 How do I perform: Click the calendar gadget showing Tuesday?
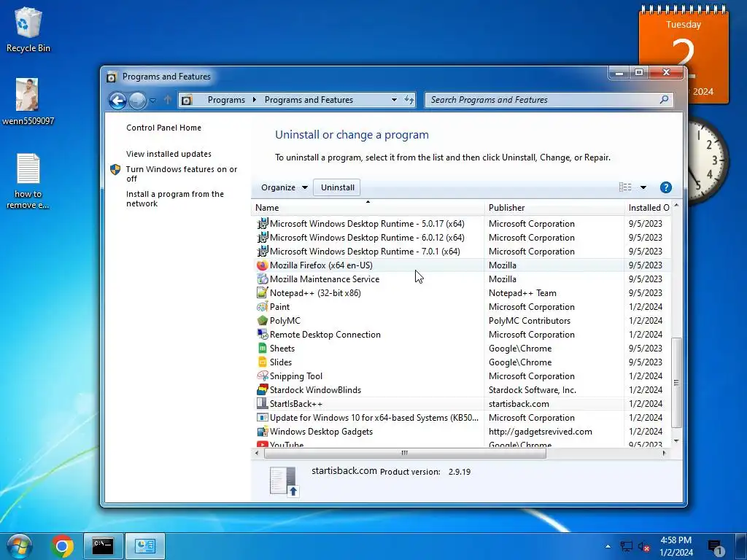[684, 55]
